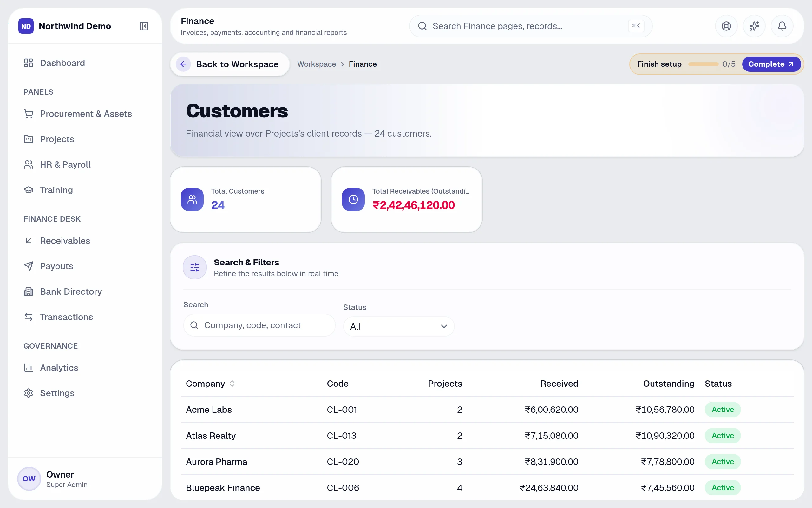Click Back to Workspace
This screenshot has width=812, height=508.
230,64
